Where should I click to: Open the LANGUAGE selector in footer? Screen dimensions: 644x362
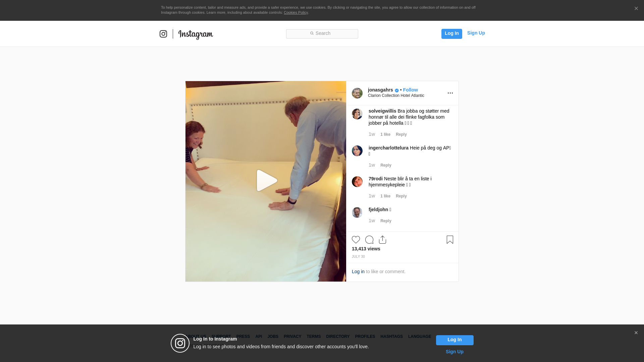[x=419, y=337]
